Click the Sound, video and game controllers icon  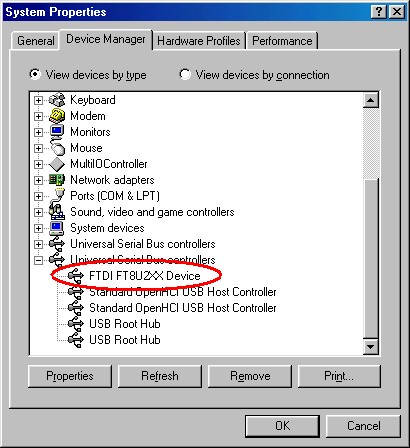57,212
